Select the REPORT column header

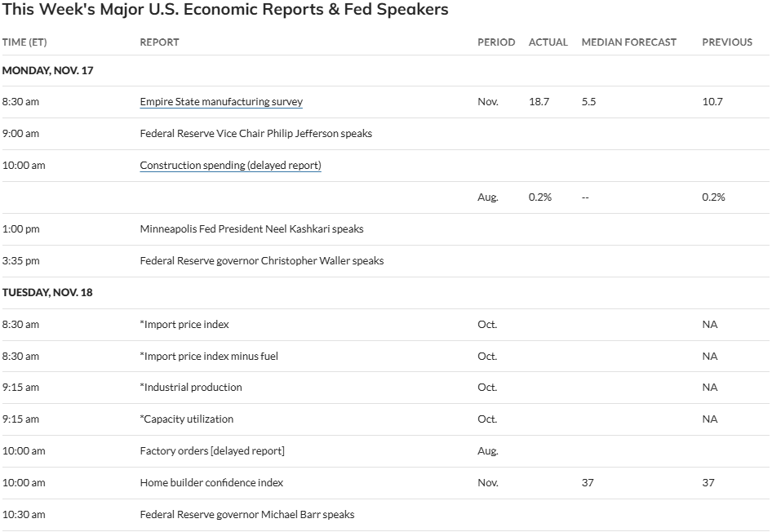pos(159,42)
